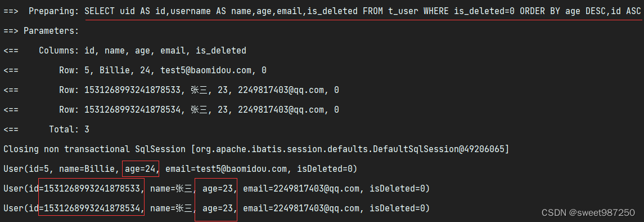
Task: Click the row with id ending 878534
Action: [x=171, y=110]
